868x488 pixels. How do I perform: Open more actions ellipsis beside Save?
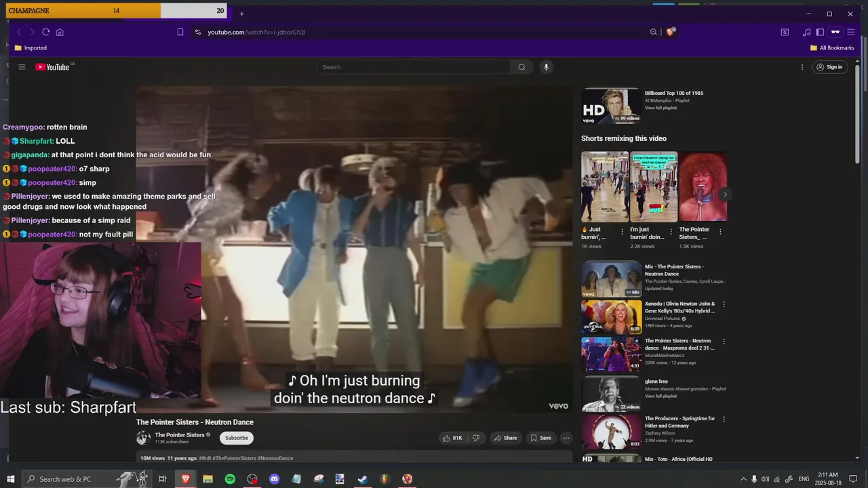click(x=566, y=438)
